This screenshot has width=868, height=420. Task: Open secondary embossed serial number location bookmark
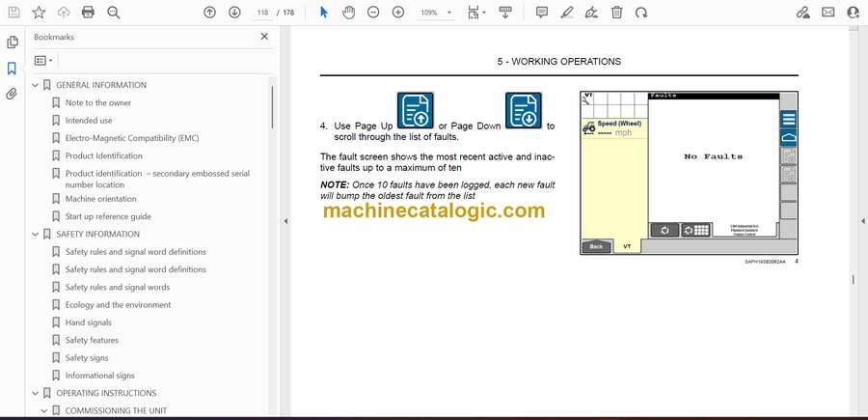pos(157,179)
